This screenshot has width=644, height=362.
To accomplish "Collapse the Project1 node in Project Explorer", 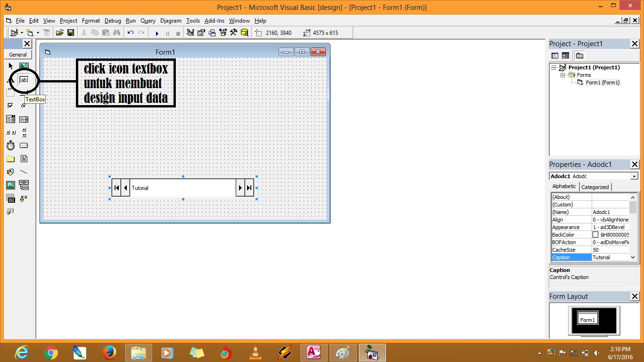I will pos(554,67).
